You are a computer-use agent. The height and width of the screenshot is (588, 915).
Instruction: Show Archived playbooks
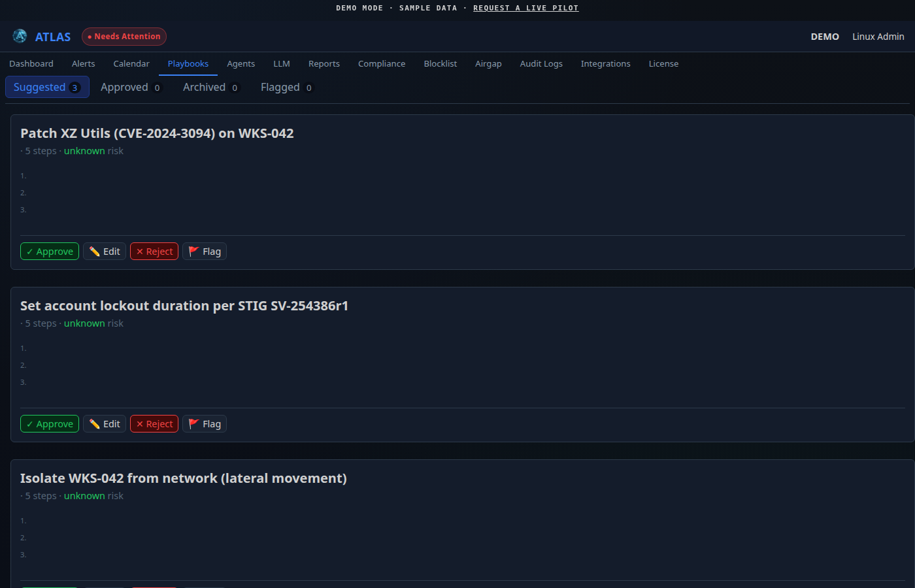click(x=210, y=87)
